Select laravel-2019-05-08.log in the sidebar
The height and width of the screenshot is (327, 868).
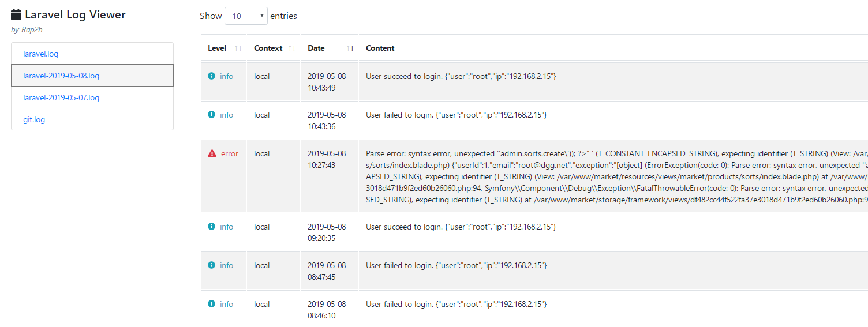click(92, 76)
